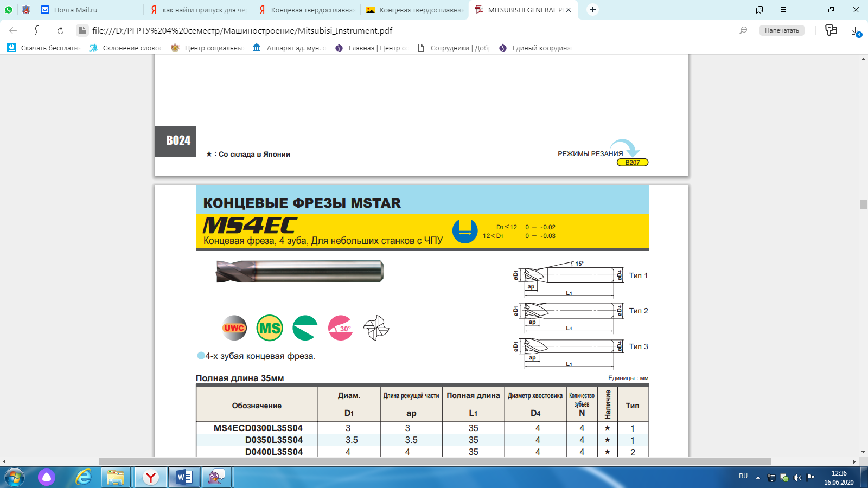Launch the purple Alice assistant icon
Screen dimensions: 868x488
tap(47, 477)
